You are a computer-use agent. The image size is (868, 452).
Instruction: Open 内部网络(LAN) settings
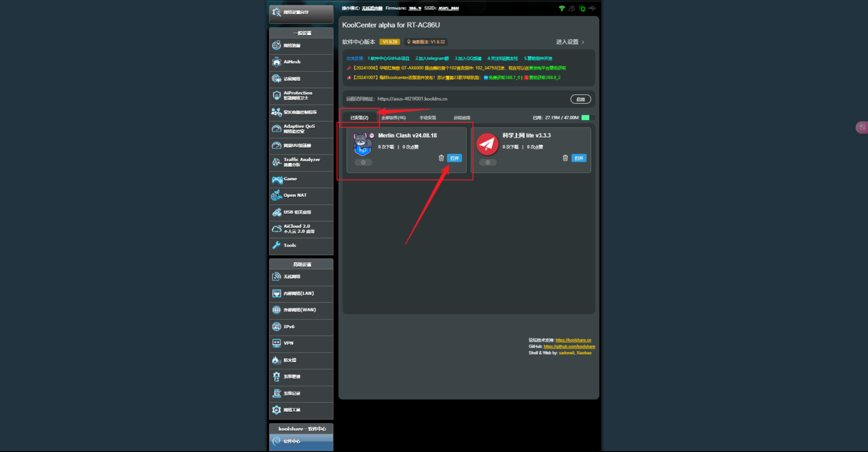click(x=301, y=294)
